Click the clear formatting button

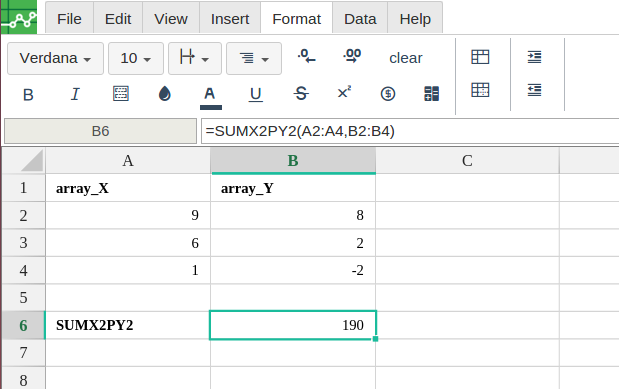(x=406, y=58)
